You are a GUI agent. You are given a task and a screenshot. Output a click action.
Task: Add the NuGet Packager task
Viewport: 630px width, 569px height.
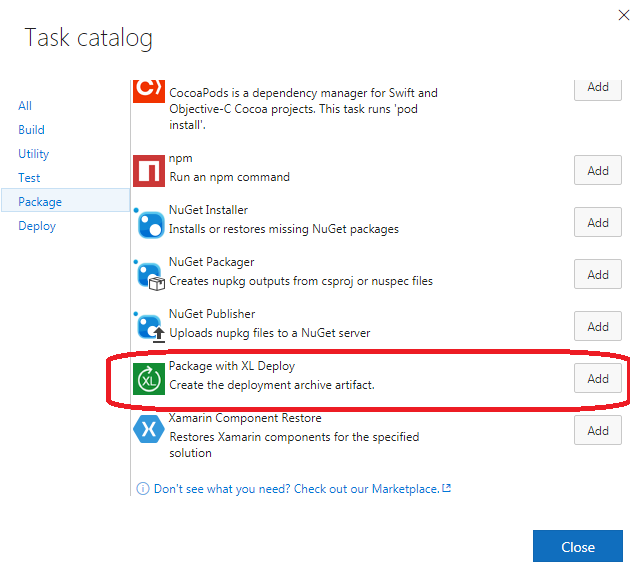[598, 274]
